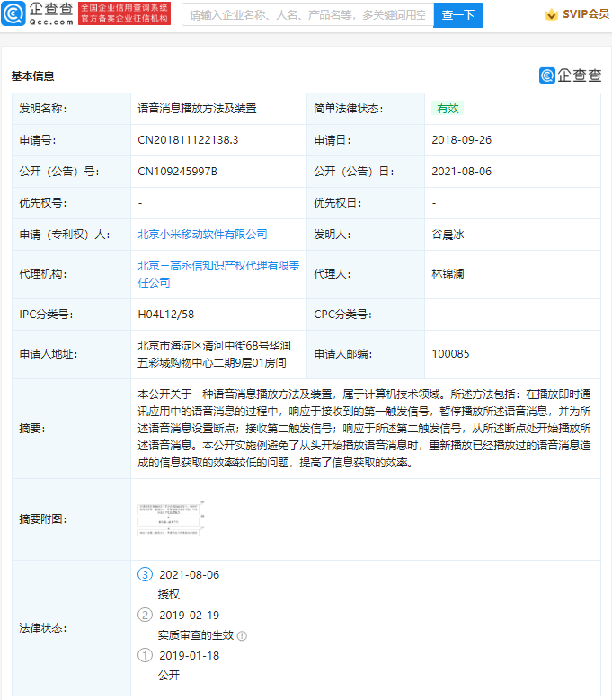
Task: Click the 公开 legal status entry
Action: click(x=169, y=676)
